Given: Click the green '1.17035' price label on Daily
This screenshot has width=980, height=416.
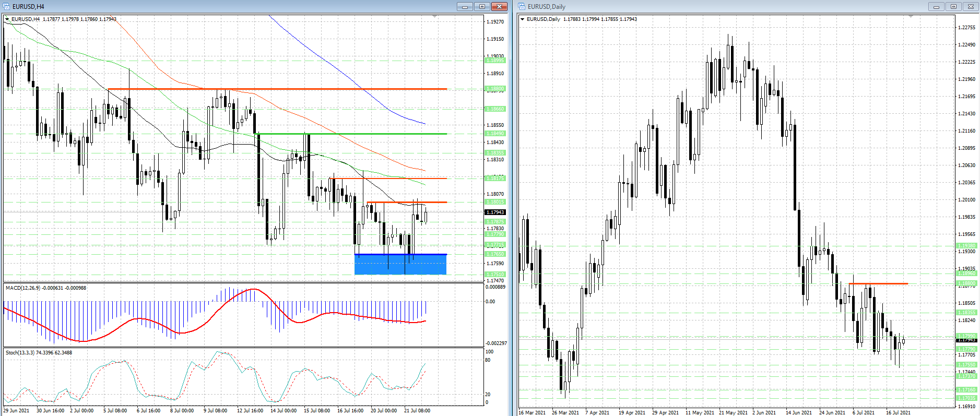Looking at the screenshot, I should (x=967, y=398).
